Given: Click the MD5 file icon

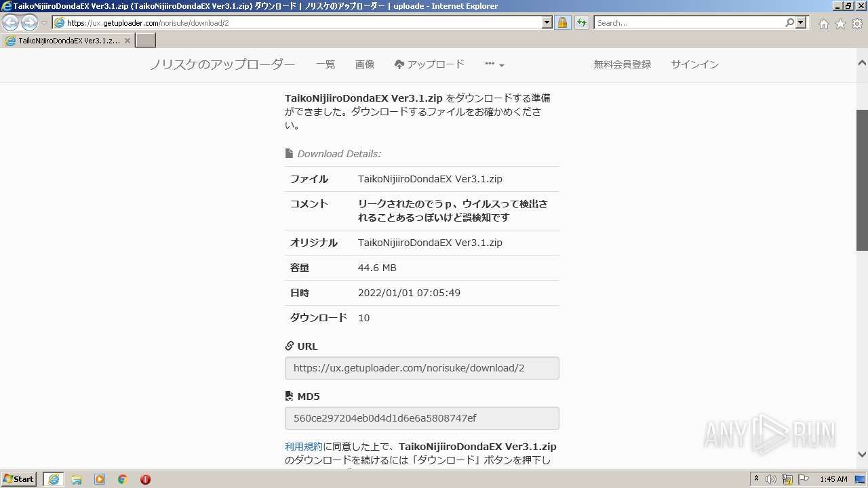Looking at the screenshot, I should coord(290,396).
